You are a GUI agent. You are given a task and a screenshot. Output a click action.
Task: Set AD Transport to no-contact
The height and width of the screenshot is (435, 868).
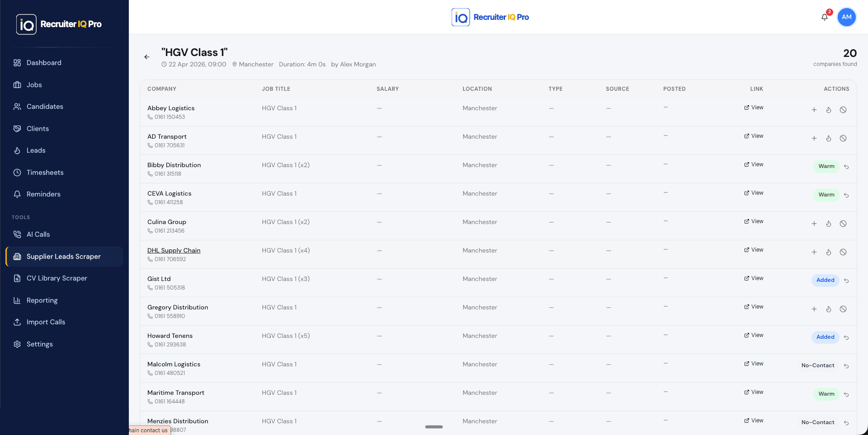pyautogui.click(x=843, y=138)
